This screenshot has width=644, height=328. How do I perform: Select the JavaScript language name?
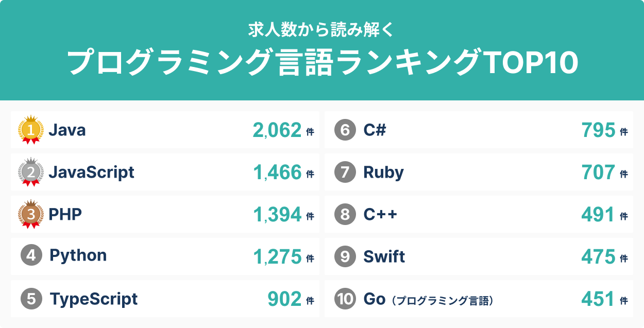[x=91, y=172]
